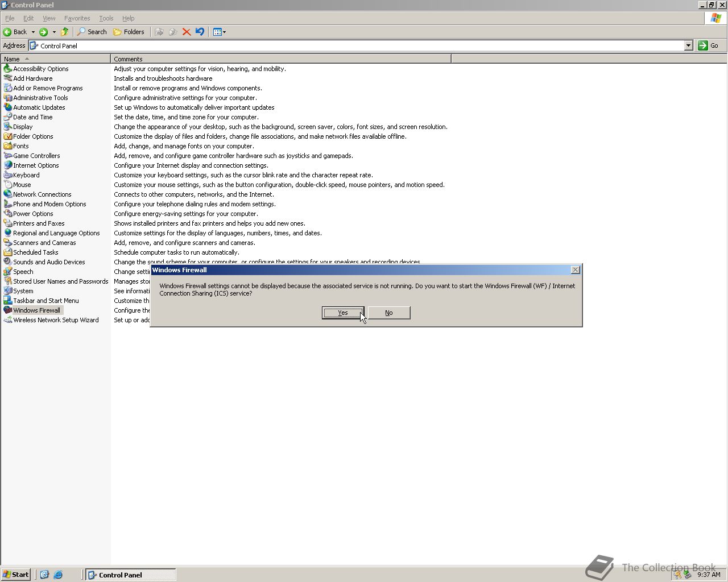Click the Search toolbar button
Viewport: 728px width, 582px height.
pos(92,32)
